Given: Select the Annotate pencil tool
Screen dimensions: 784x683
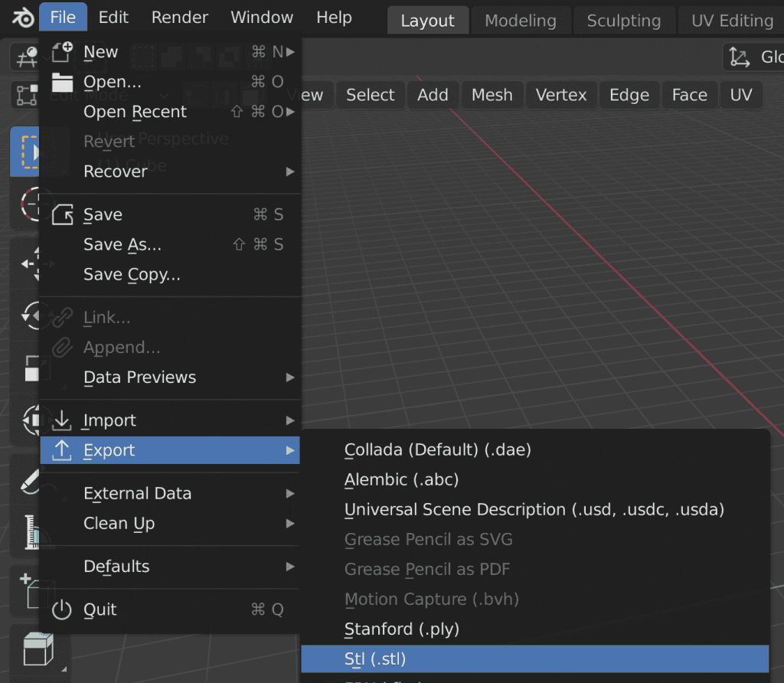Looking at the screenshot, I should [x=29, y=481].
